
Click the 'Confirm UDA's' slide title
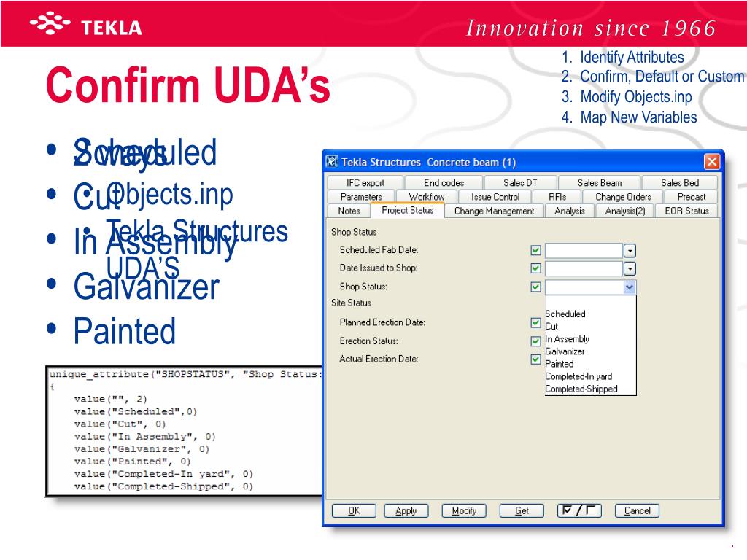(x=188, y=85)
